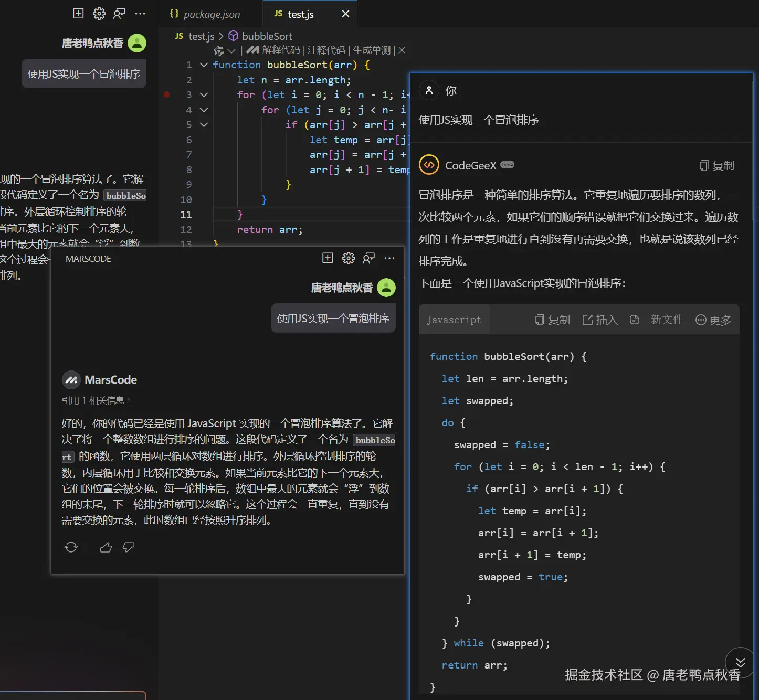Click '} while (swapped);' code line
The image size is (759, 700).
[x=496, y=643]
